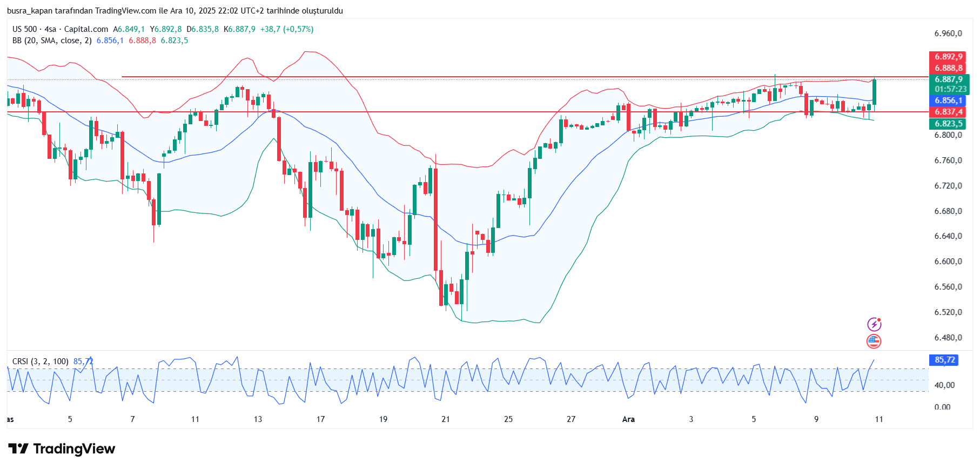This screenshot has height=469, width=980.
Task: Click the red 6.837,4 price axis label
Action: pyautogui.click(x=949, y=112)
